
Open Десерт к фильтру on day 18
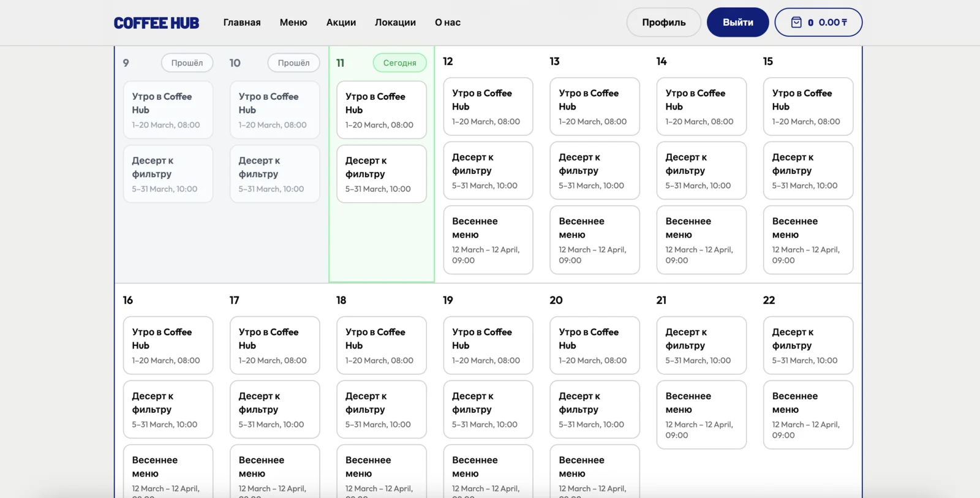click(x=382, y=409)
